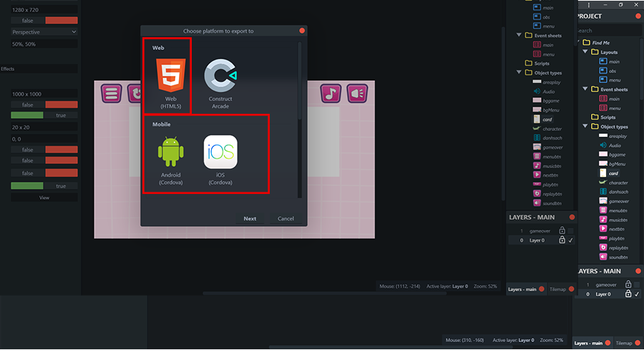Collapse Object types folder in dimmed Project tree

[x=519, y=72]
